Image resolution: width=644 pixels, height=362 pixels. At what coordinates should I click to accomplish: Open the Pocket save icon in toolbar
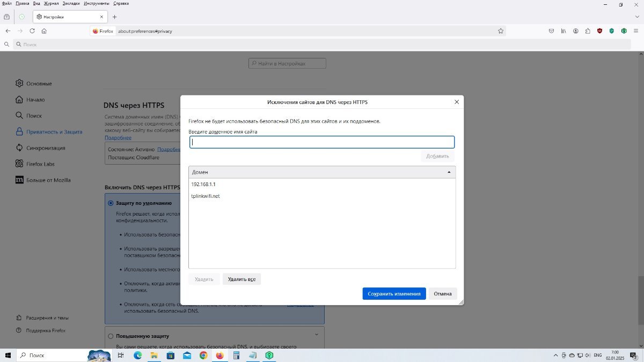coord(551,31)
